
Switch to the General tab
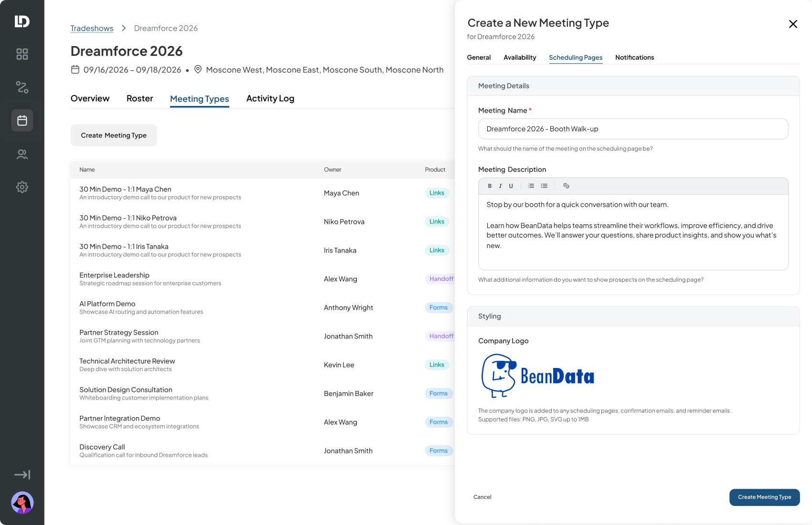pyautogui.click(x=479, y=57)
